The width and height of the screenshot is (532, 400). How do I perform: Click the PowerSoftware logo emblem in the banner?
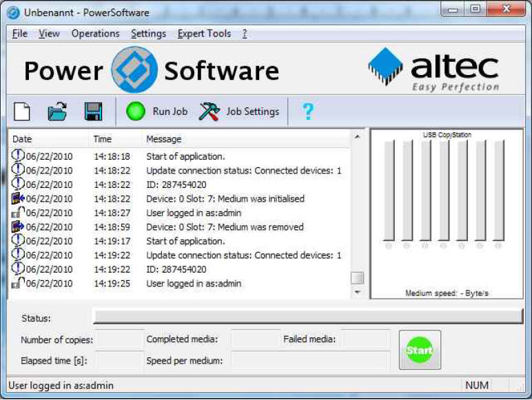click(134, 70)
